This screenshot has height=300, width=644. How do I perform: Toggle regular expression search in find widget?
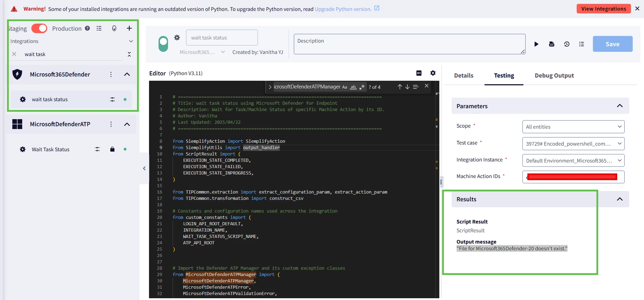pyautogui.click(x=362, y=87)
